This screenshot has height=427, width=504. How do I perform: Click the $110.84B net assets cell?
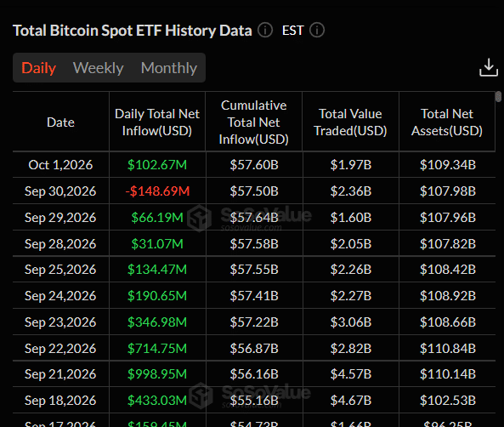448,349
